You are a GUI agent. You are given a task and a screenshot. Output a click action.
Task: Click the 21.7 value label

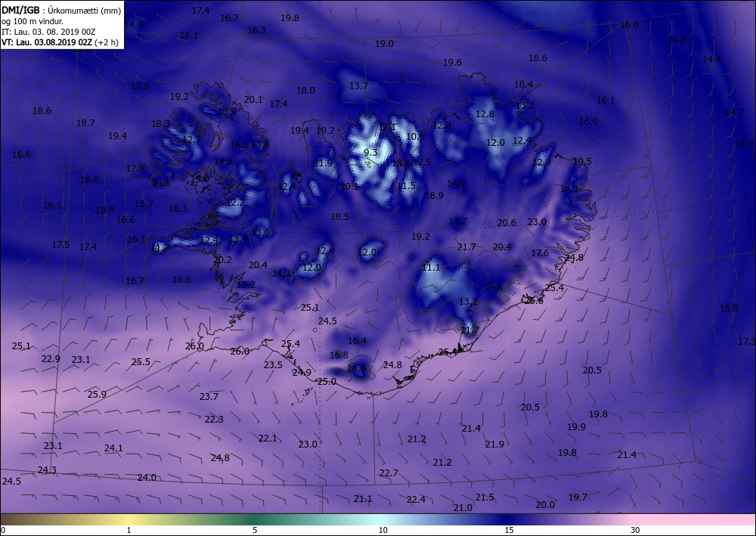click(466, 246)
